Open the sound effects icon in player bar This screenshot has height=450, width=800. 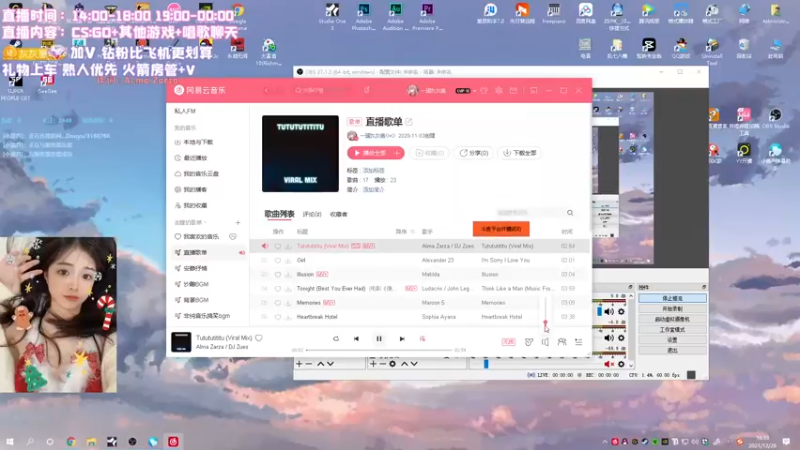click(x=529, y=342)
